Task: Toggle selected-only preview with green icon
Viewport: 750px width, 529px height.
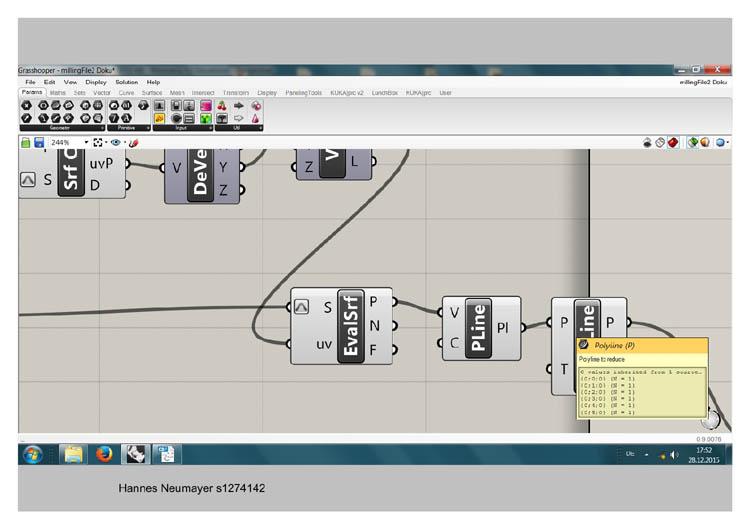Action: tap(692, 142)
